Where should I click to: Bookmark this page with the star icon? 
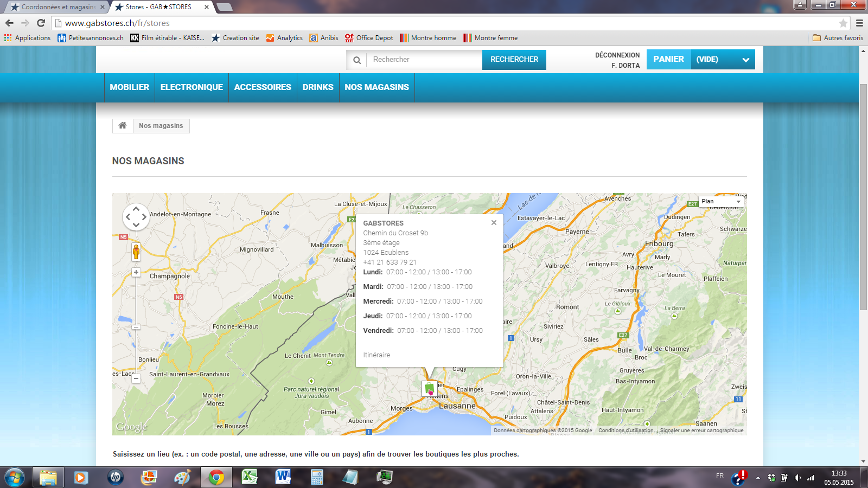(x=843, y=23)
